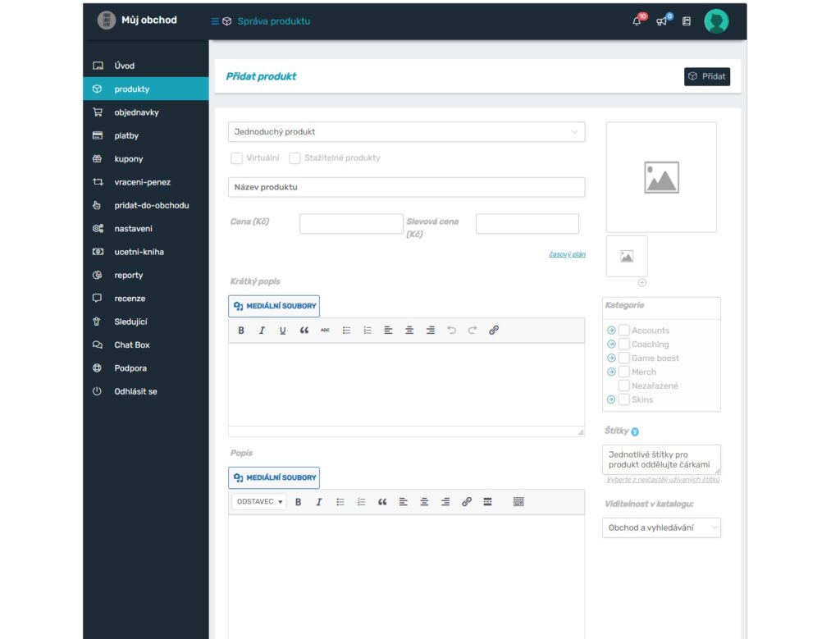
Task: Open kupony in sidebar
Action: click(x=146, y=159)
